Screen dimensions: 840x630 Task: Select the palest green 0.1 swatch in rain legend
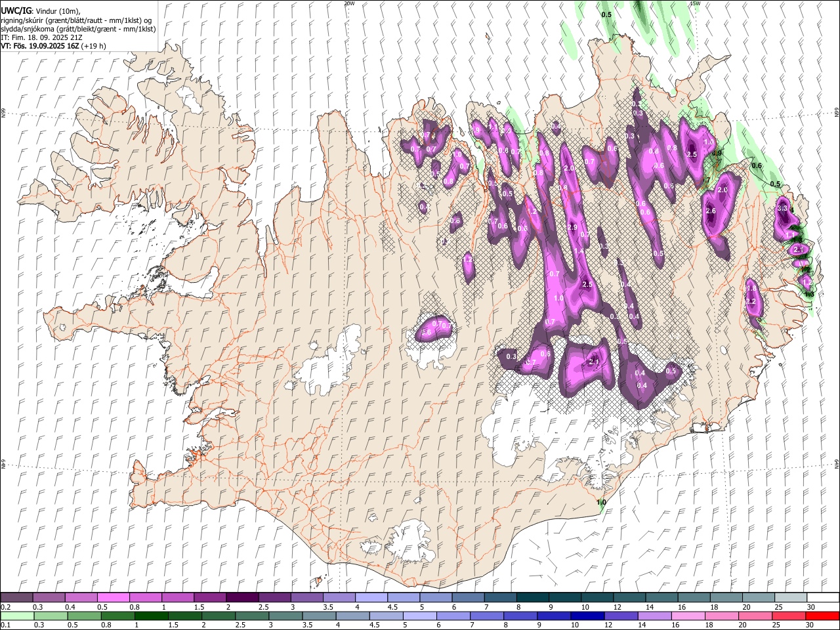[18, 616]
